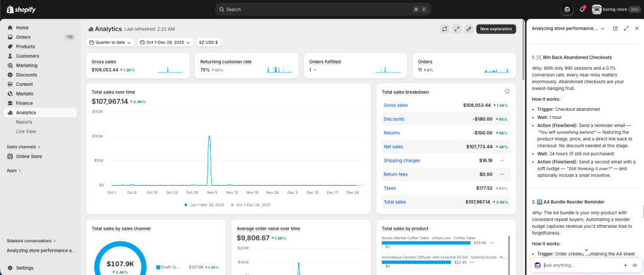Expand the Sidekick panel to full size

(626, 28)
